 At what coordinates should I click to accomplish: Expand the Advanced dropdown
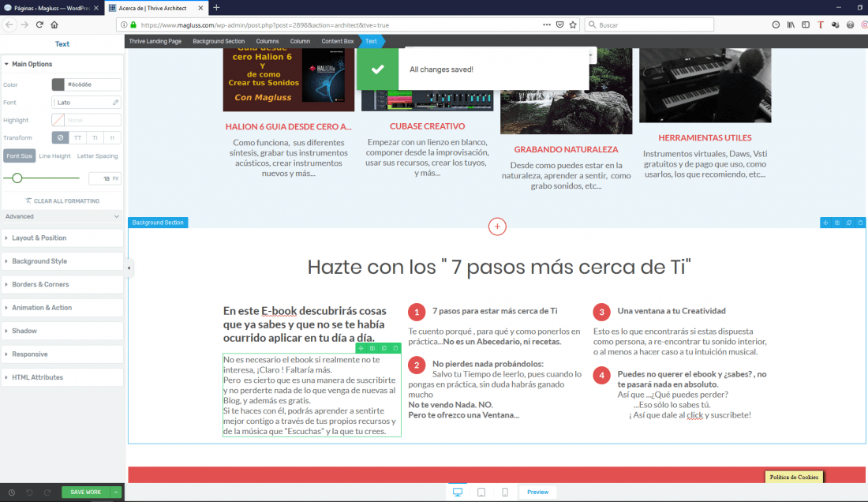click(62, 216)
